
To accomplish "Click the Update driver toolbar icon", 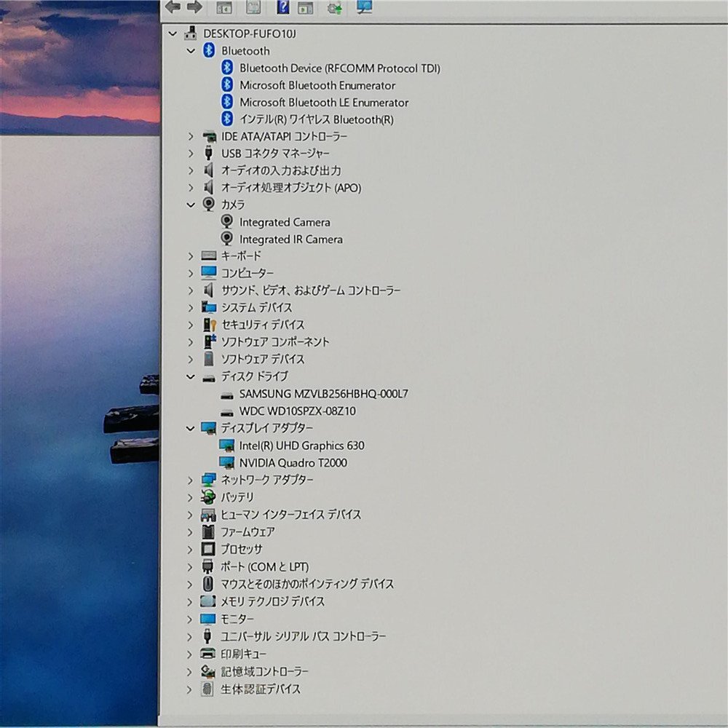I will click(335, 8).
